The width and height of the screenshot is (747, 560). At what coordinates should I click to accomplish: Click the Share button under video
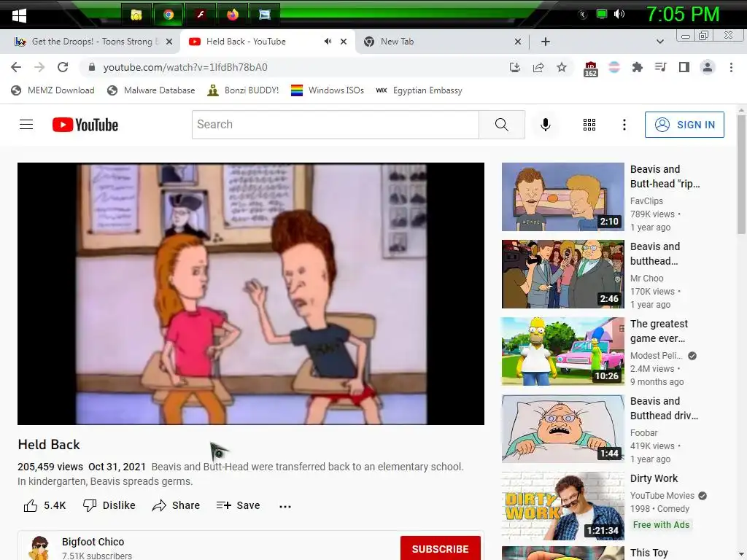176,505
